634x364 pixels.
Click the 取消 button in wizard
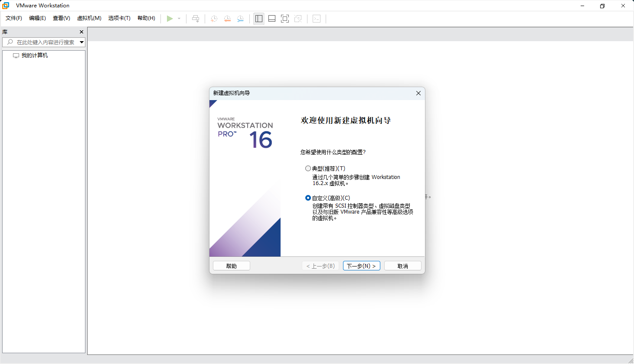[403, 266]
